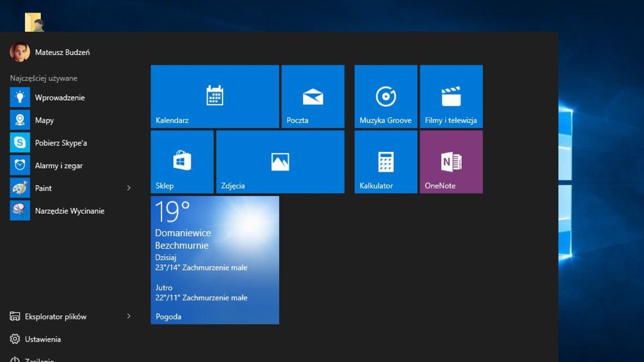
Task: Select the Mapy entry label
Action: click(44, 120)
